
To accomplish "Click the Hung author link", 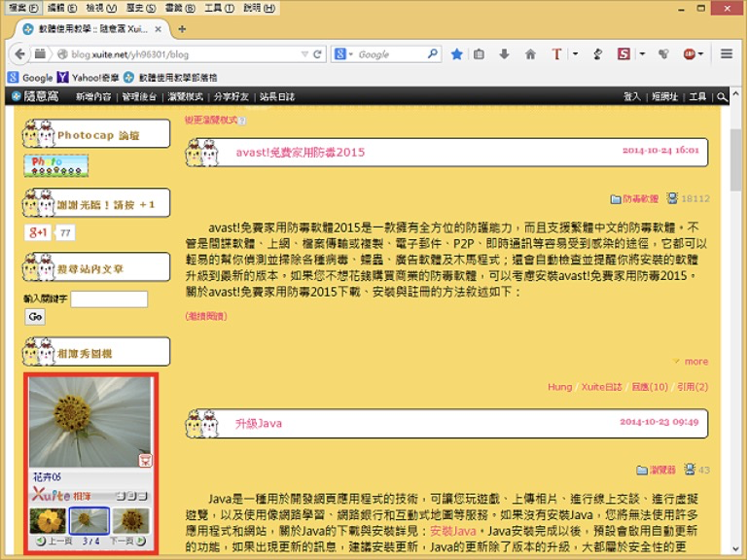I will 560,387.
